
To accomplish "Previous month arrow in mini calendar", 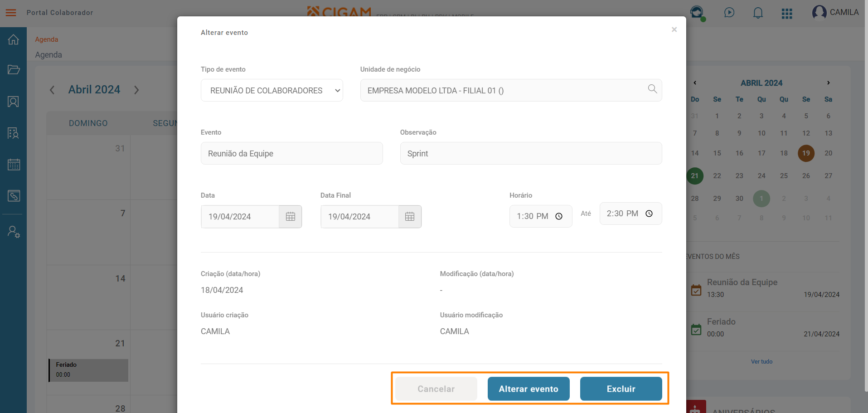I will pos(695,83).
